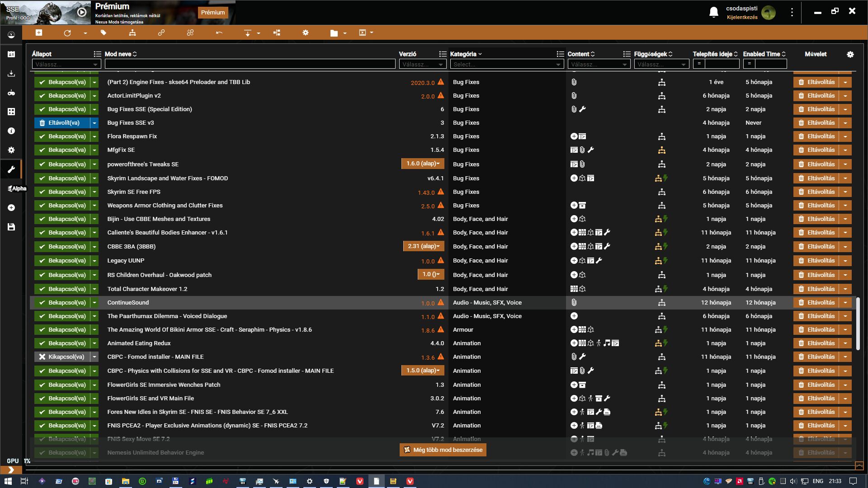The image size is (868, 488).
Task: Sort by Content column header
Action: [x=581, y=54]
